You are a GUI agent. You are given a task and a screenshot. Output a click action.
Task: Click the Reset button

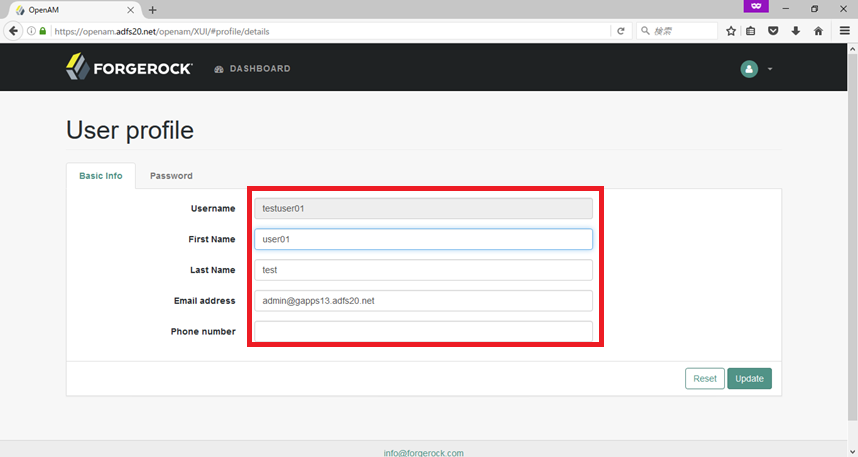click(x=705, y=379)
